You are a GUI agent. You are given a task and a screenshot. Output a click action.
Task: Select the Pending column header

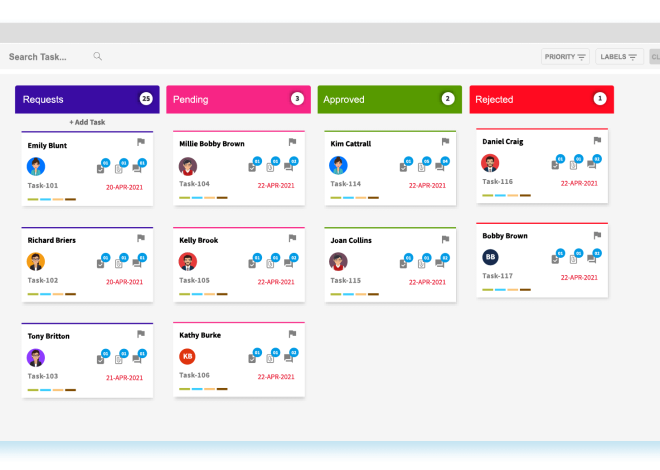click(x=238, y=99)
